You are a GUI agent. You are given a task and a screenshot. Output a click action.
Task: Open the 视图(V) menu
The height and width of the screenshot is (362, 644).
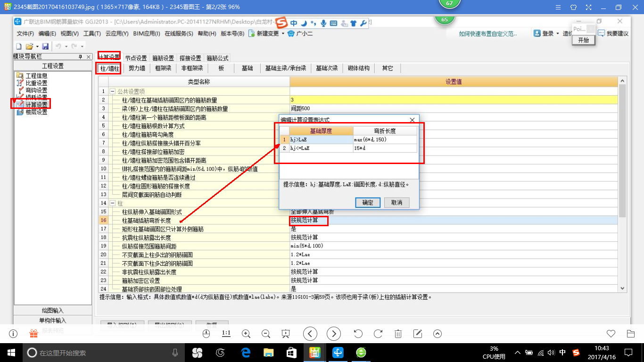(70, 33)
